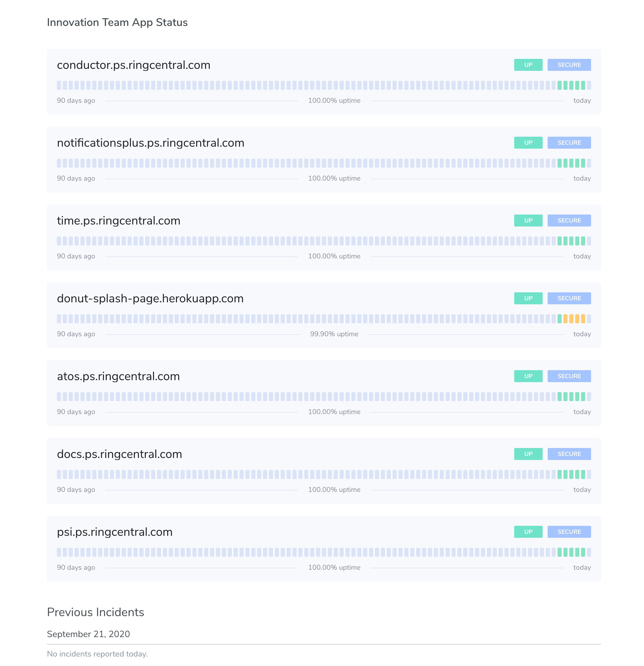Click the SECURE badge for time.ps.ringcentral.com

pos(569,220)
